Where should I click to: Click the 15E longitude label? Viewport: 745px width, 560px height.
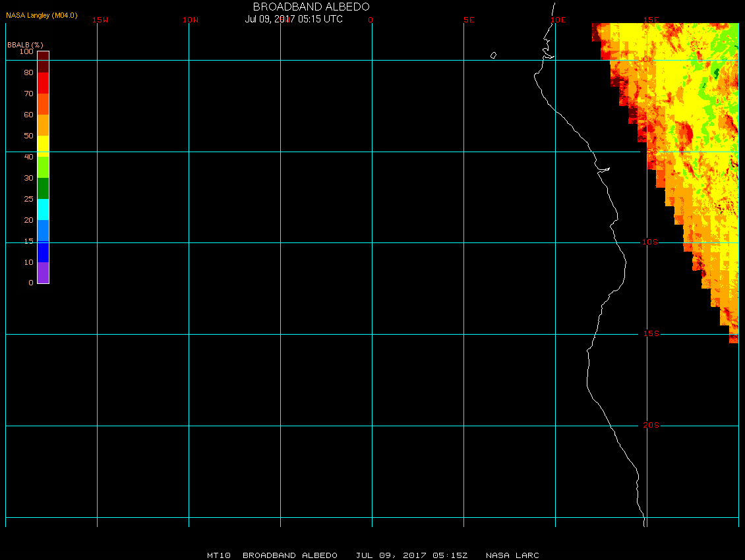coord(651,20)
